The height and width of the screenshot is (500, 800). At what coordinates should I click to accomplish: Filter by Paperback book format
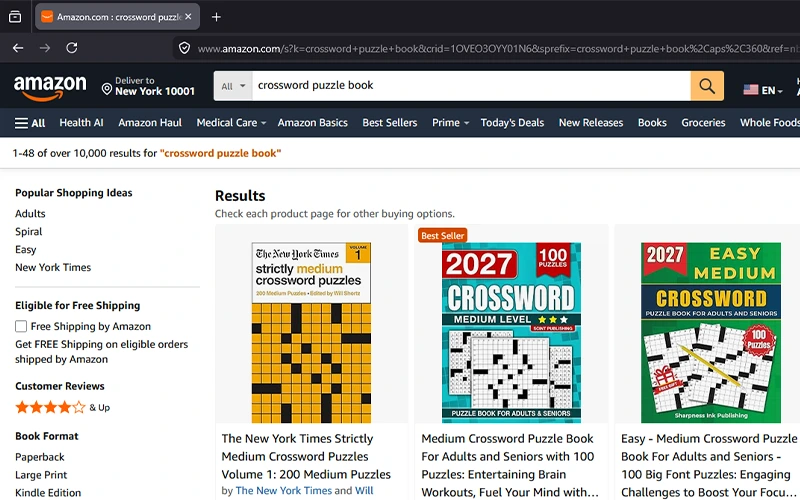(x=40, y=457)
